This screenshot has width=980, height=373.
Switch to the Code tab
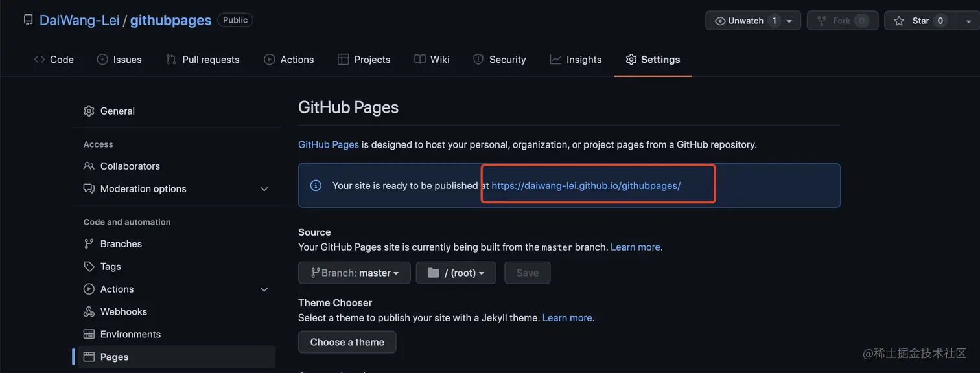click(x=54, y=60)
